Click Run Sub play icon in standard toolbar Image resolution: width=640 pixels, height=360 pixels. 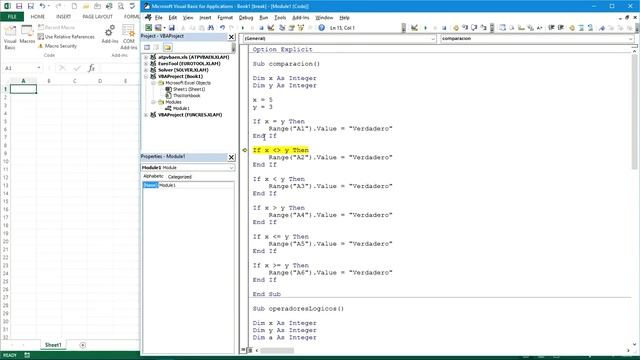pos(243,28)
